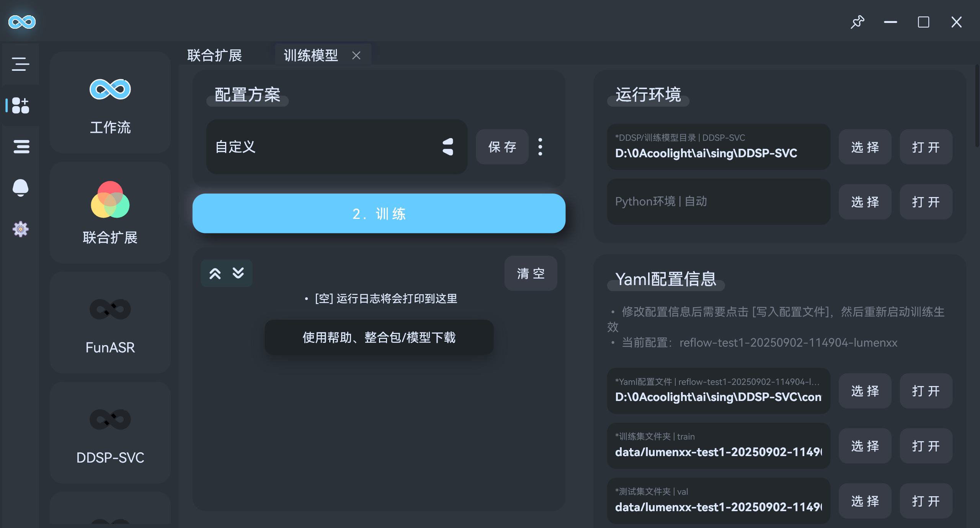Open the list lines sidebar icon

tap(21, 147)
